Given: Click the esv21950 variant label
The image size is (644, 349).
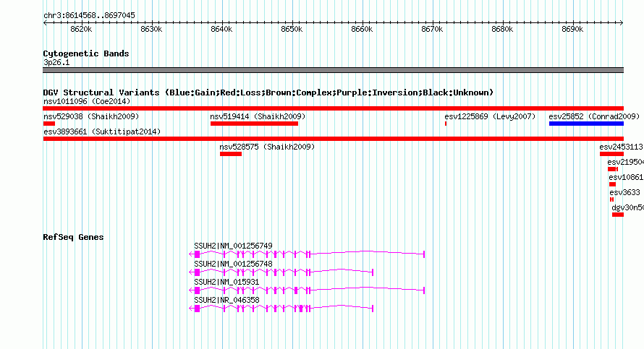Looking at the screenshot, I should pos(625,162).
